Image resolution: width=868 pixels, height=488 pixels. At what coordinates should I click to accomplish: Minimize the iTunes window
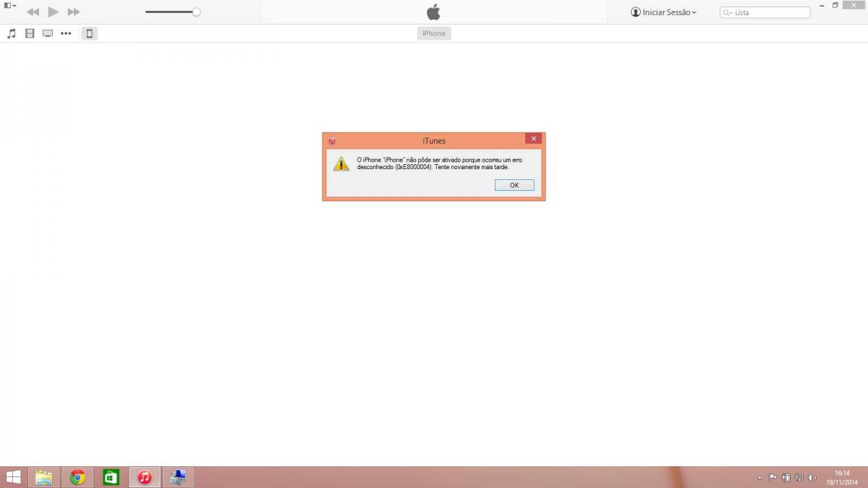pyautogui.click(x=821, y=5)
